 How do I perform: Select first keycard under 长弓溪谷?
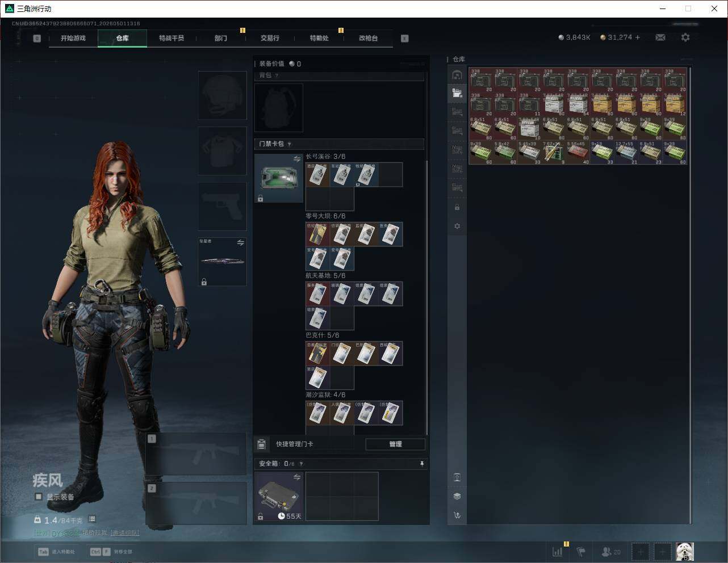[317, 175]
